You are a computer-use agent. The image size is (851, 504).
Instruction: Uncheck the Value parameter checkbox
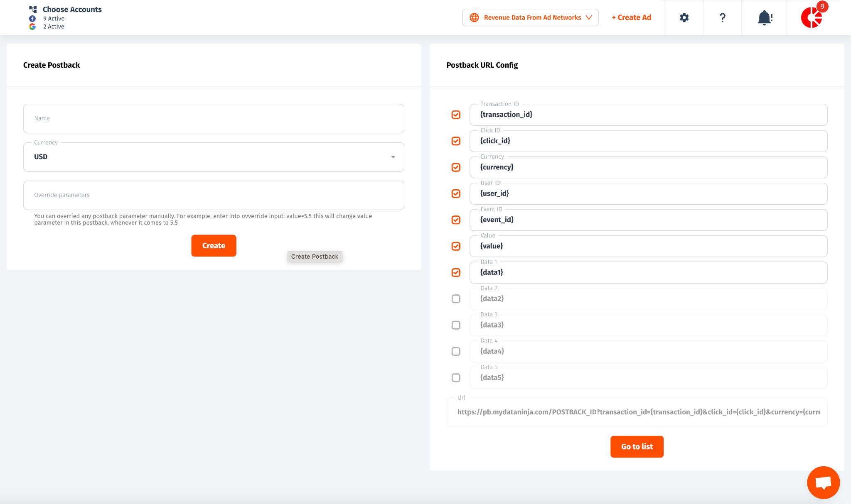tap(456, 246)
